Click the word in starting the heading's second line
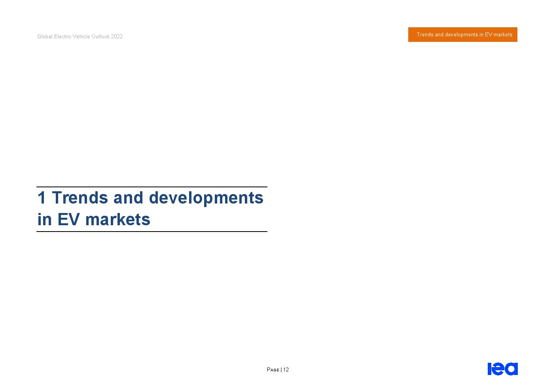555x392 pixels. point(45,220)
